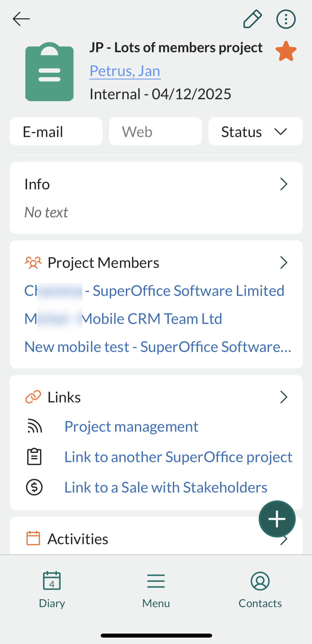This screenshot has width=312, height=644.
Task: Tap the green plus floating button
Action: [277, 518]
